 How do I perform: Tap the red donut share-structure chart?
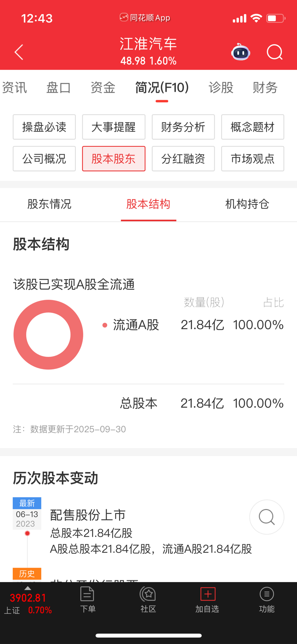tap(48, 335)
